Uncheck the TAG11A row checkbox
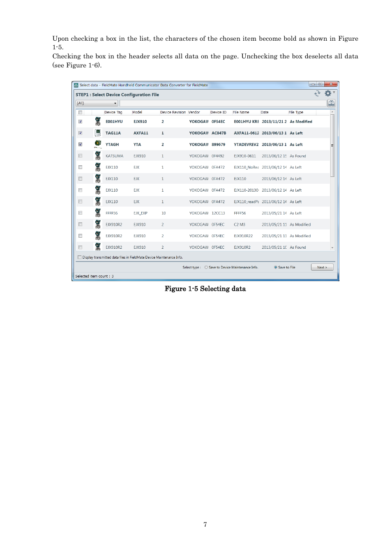The width and height of the screenshot is (392, 555). 80,133
